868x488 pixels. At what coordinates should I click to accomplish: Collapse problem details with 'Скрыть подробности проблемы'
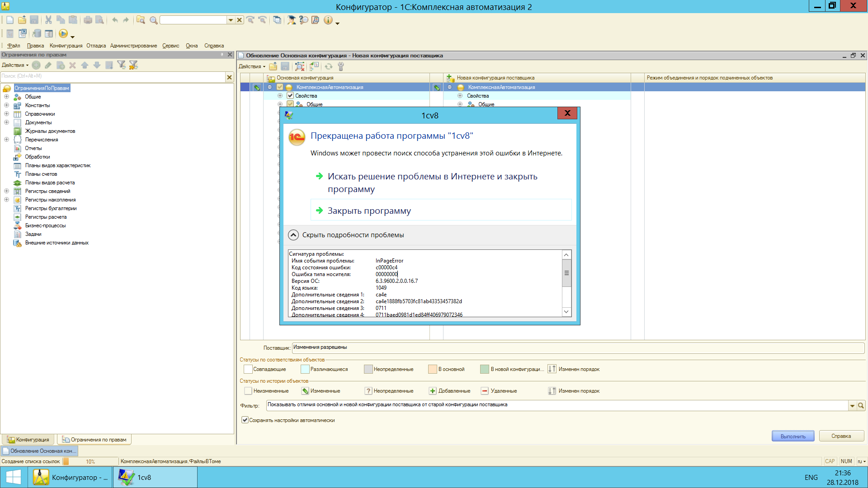point(293,235)
